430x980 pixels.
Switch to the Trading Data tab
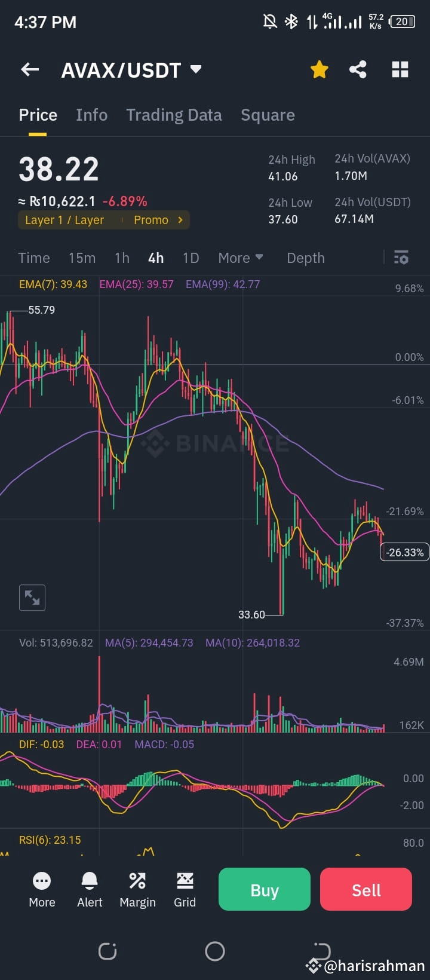174,115
